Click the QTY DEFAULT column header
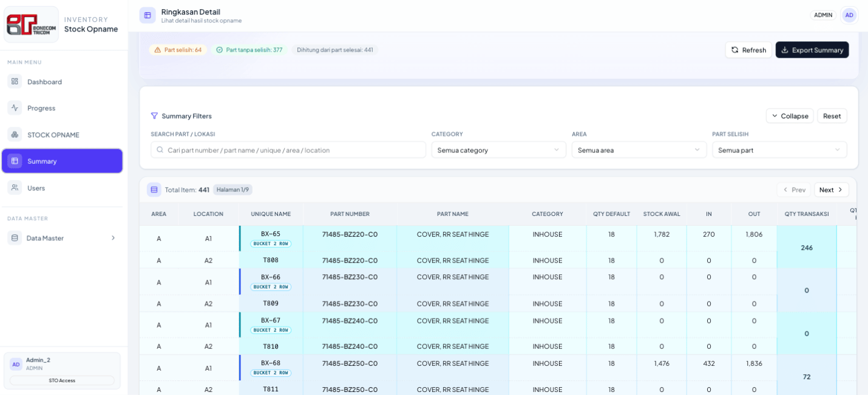Viewport: 868px width, 395px height. click(611, 214)
